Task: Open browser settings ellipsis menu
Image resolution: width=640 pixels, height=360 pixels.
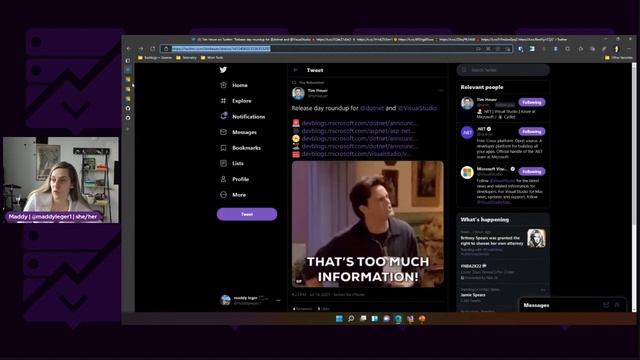Action: (629, 49)
